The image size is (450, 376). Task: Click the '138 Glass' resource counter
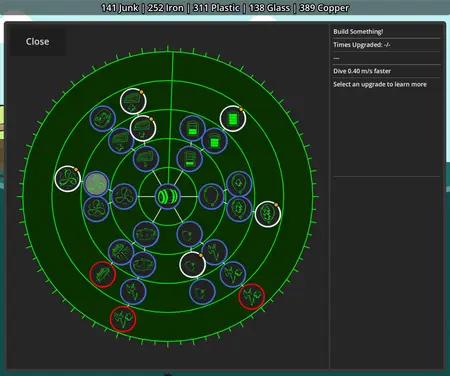(269, 8)
